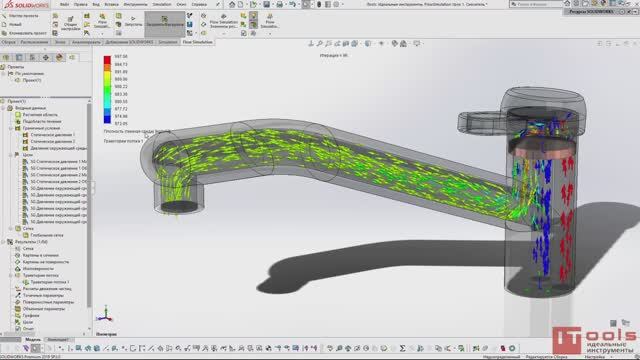Screen dimensions: 640x360
Task: Open dropdown under Flow Simulation ribbon button
Action: point(270,33)
